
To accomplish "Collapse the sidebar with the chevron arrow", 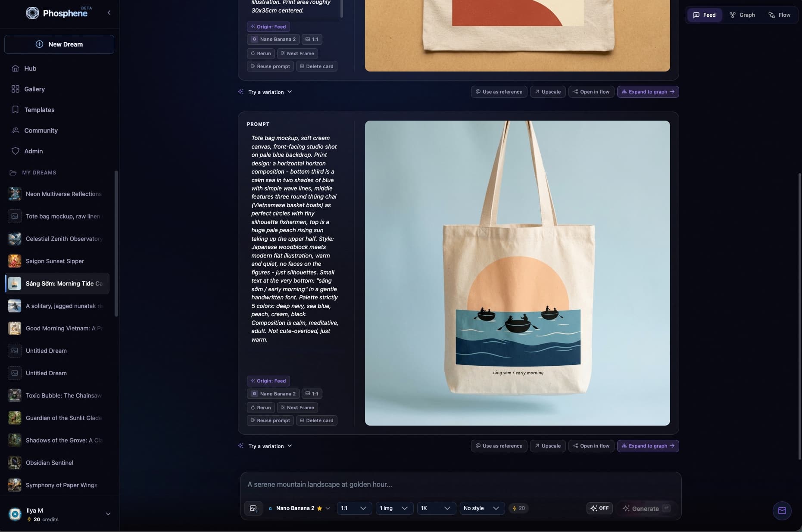I will [109, 13].
